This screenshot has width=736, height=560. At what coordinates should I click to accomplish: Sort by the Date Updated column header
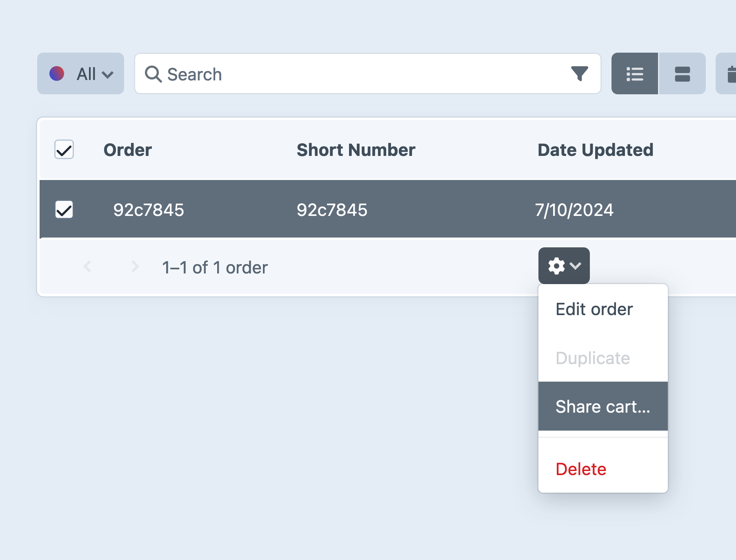pyautogui.click(x=595, y=150)
